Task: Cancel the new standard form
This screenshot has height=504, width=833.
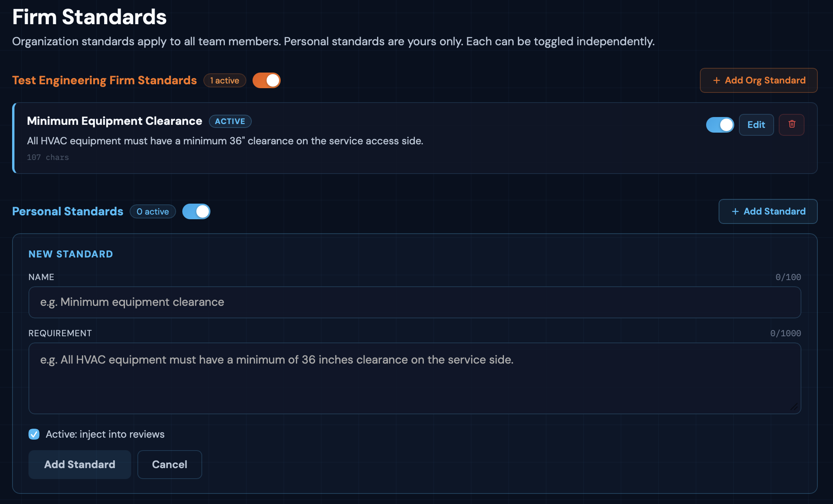Action: tap(169, 465)
